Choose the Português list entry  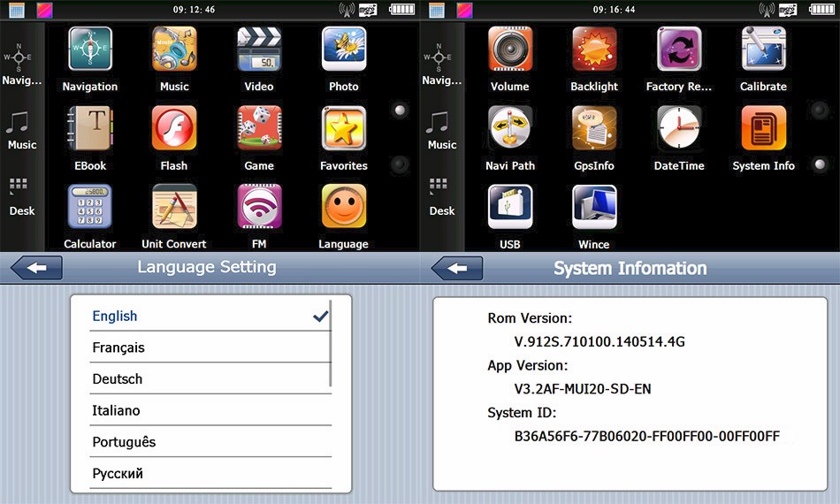tap(209, 442)
